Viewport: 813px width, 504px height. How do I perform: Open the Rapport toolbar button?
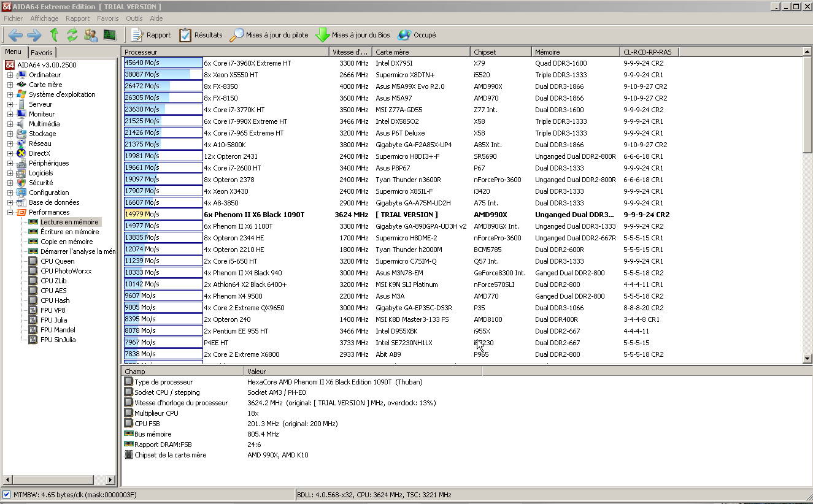coord(151,35)
